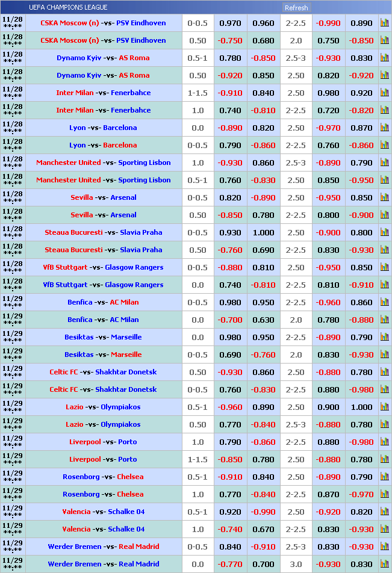Viewport: 392px width, 573px height.
Task: Click the UEFA Champions League header title
Action: (x=68, y=8)
